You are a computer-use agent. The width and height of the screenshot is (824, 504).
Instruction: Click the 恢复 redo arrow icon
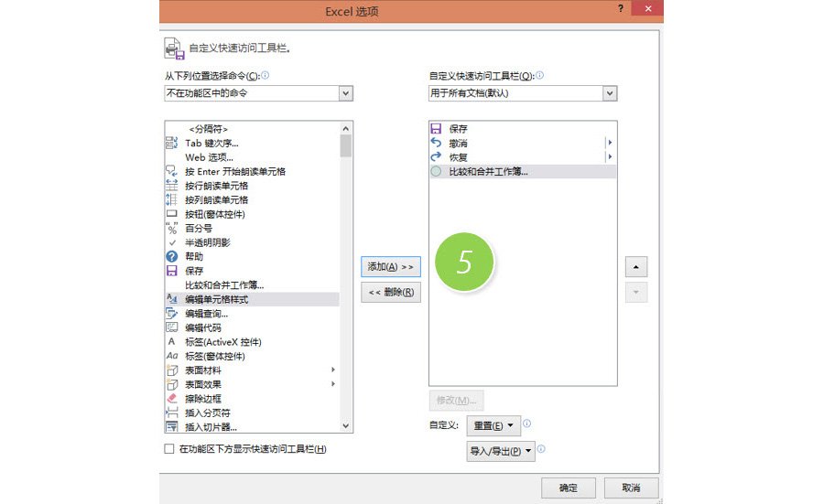(436, 156)
